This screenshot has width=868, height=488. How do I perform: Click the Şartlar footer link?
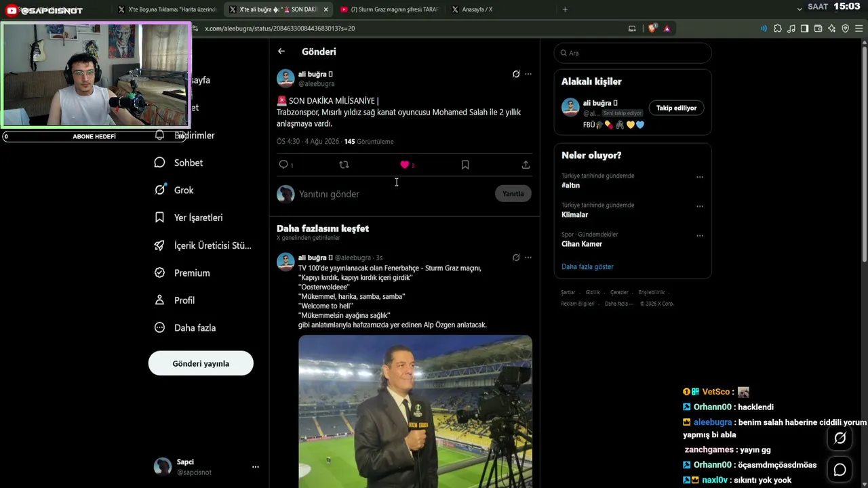pos(568,292)
